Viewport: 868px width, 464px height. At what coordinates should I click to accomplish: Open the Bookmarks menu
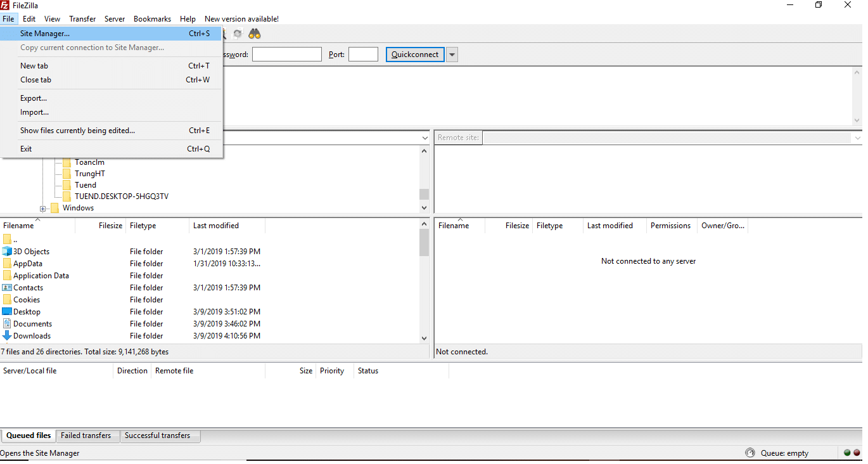coord(152,19)
